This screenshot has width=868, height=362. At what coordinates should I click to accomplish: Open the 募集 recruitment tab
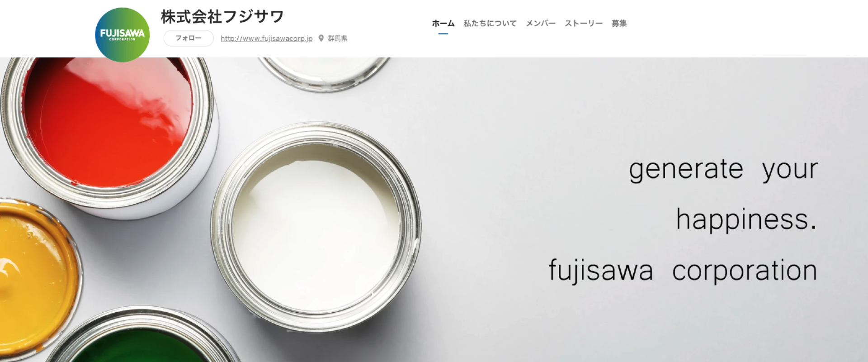pyautogui.click(x=619, y=23)
